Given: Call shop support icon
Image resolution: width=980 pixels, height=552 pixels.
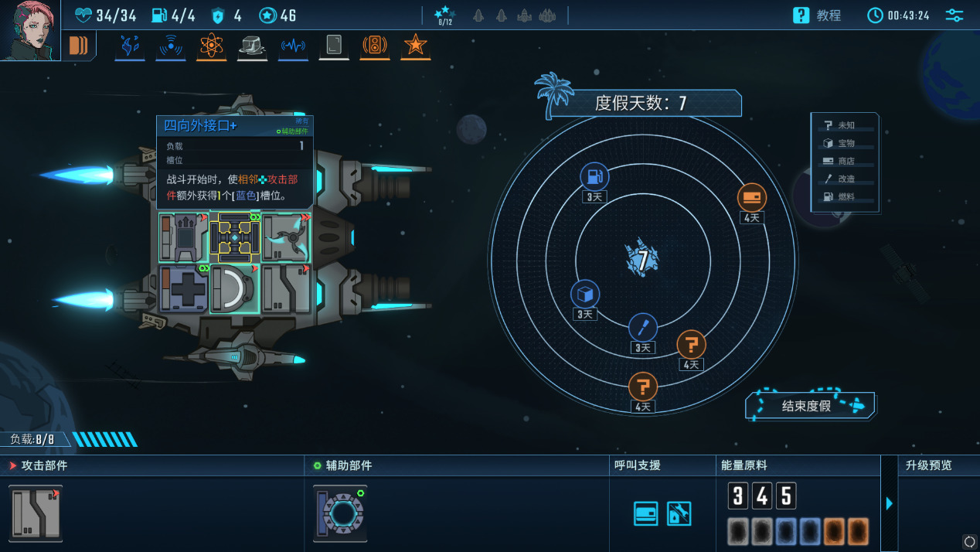Looking at the screenshot, I should [x=646, y=513].
